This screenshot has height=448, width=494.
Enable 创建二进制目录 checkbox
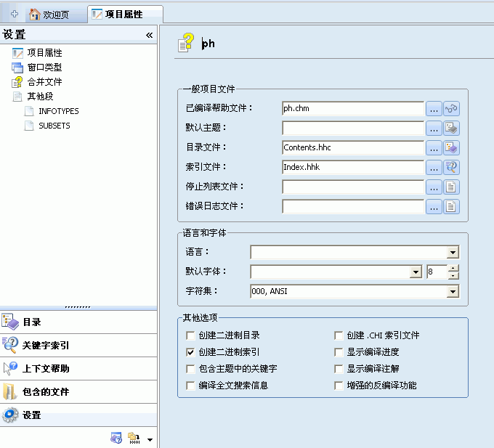pyautogui.click(x=190, y=335)
